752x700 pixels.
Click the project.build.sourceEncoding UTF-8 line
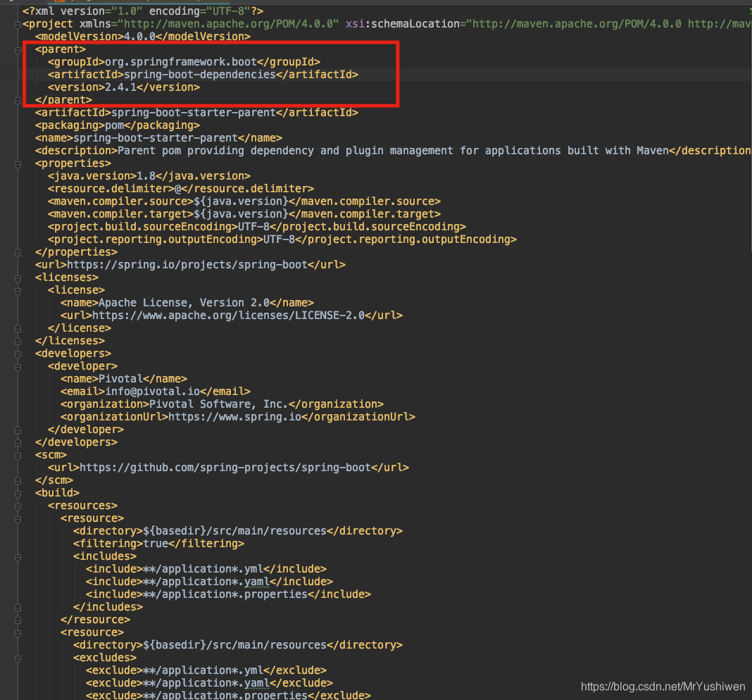pyautogui.click(x=256, y=227)
